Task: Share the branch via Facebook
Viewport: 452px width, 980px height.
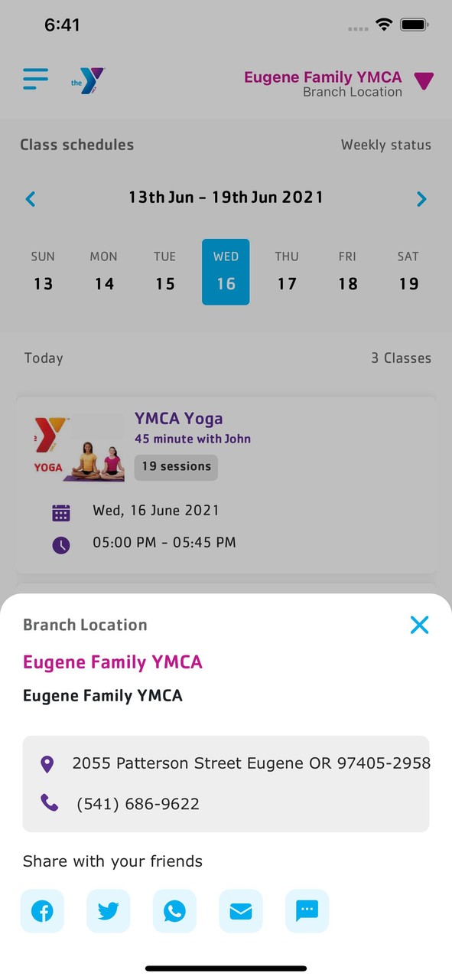Action: point(42,911)
